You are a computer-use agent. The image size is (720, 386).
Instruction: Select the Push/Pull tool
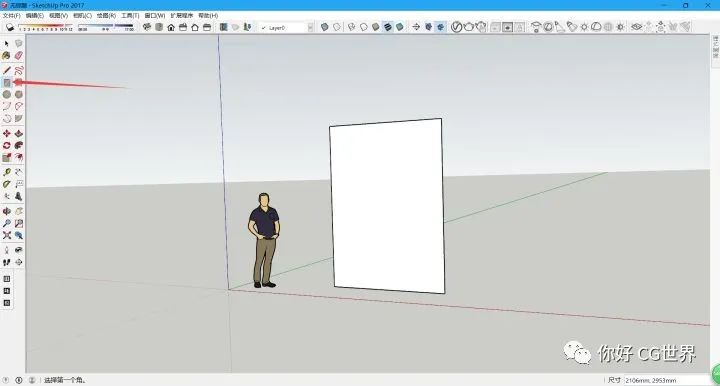coord(18,134)
